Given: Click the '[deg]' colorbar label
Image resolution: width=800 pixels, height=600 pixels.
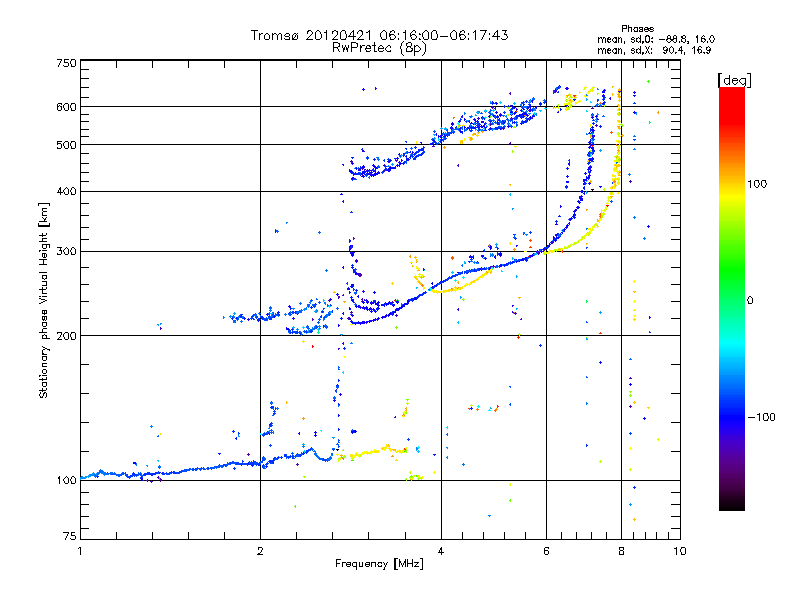Looking at the screenshot, I should point(734,80).
